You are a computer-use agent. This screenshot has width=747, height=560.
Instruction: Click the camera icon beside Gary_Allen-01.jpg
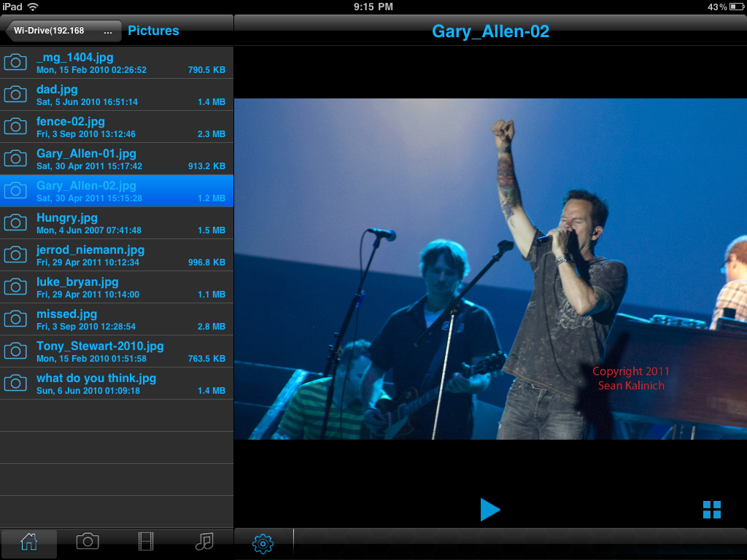click(x=15, y=158)
